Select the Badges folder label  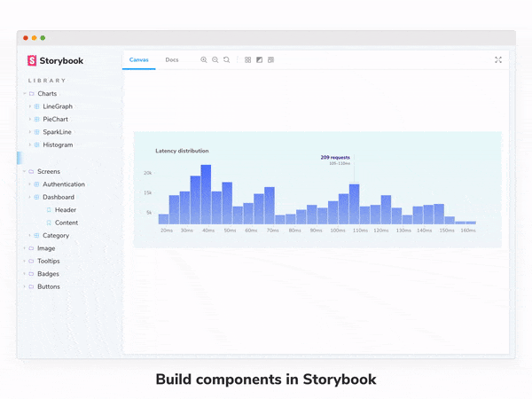(48, 274)
